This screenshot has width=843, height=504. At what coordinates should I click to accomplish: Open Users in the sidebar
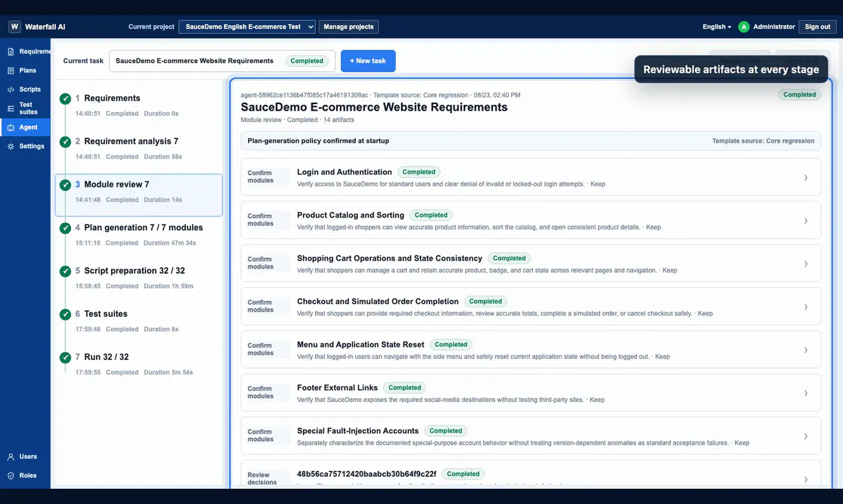tap(25, 456)
